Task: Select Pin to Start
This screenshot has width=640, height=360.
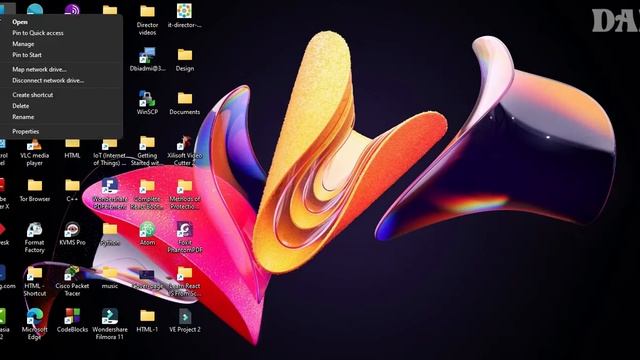Action: click(27, 55)
